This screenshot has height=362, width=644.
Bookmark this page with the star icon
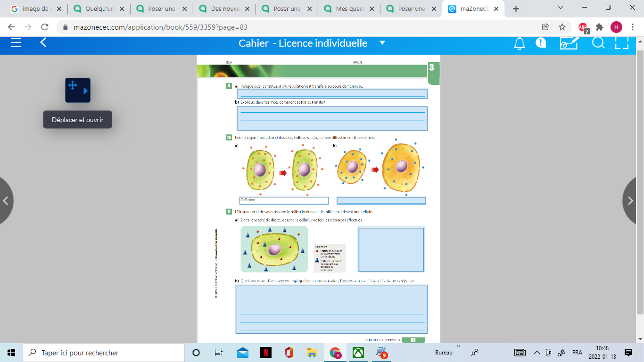click(x=562, y=27)
